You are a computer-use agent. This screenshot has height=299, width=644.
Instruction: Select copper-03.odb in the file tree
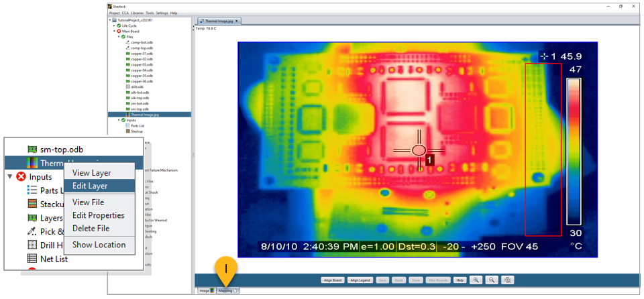coord(141,64)
